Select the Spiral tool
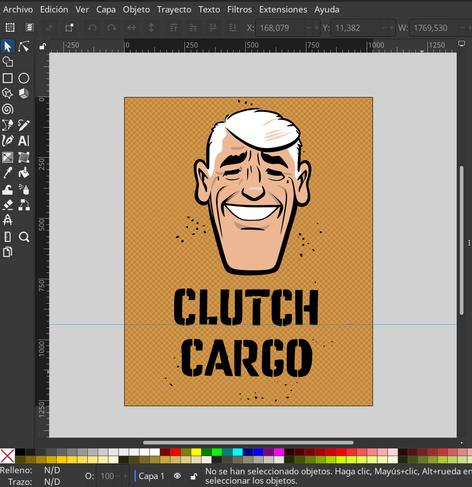 [8, 109]
